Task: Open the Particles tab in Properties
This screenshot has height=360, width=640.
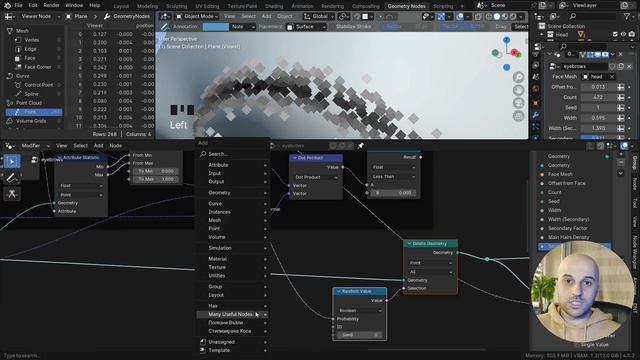Action: 536,127
